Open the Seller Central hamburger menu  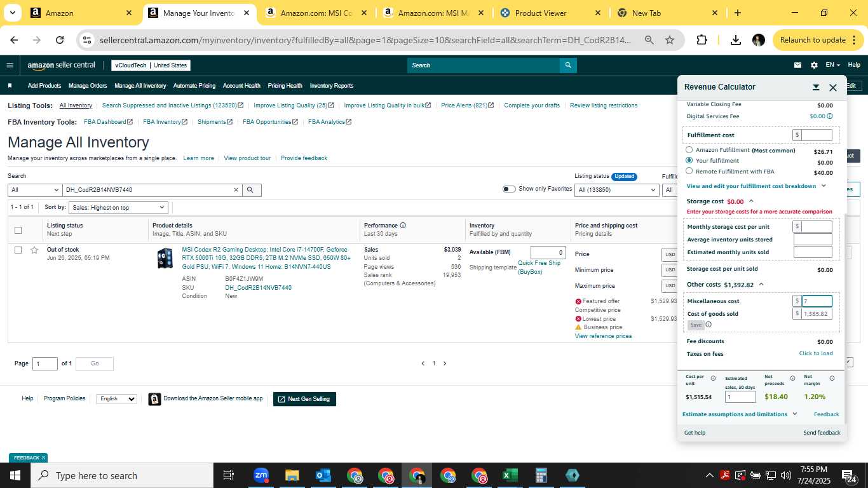point(10,65)
